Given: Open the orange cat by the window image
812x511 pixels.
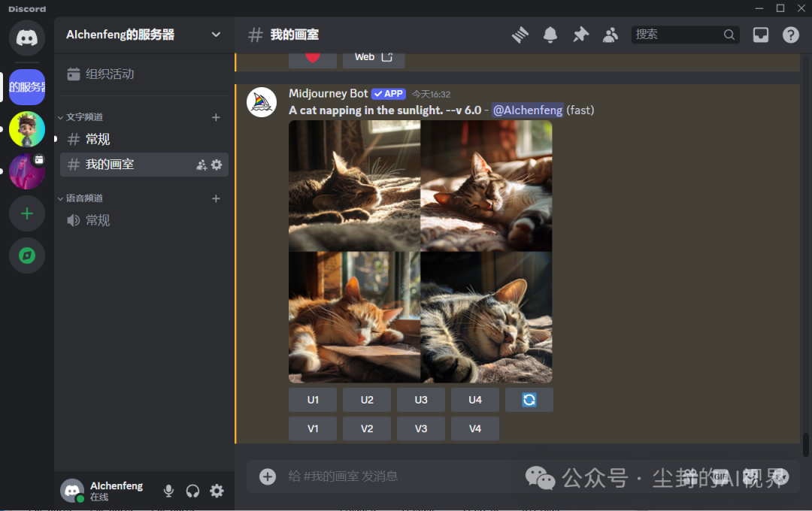Looking at the screenshot, I should (354, 317).
